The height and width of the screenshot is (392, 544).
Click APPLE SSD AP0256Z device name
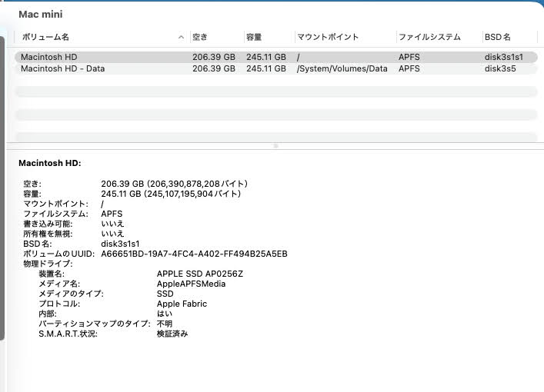click(x=200, y=274)
